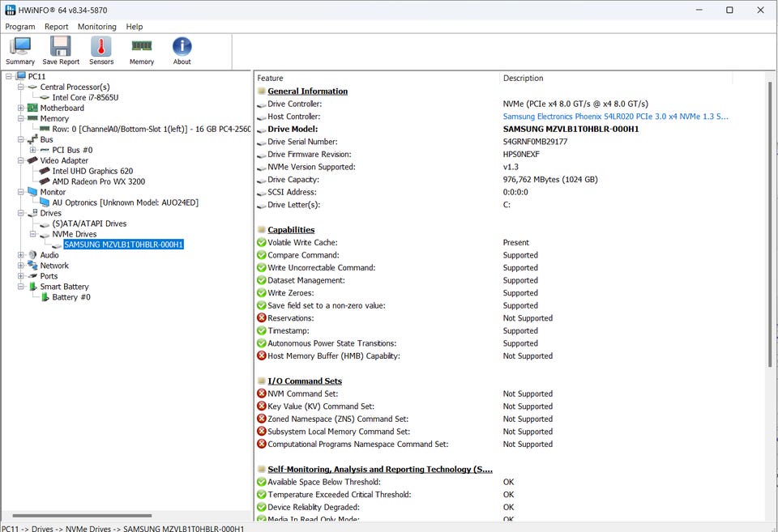Click the HWiNFO app icon in title bar
778x532 pixels.
point(10,10)
